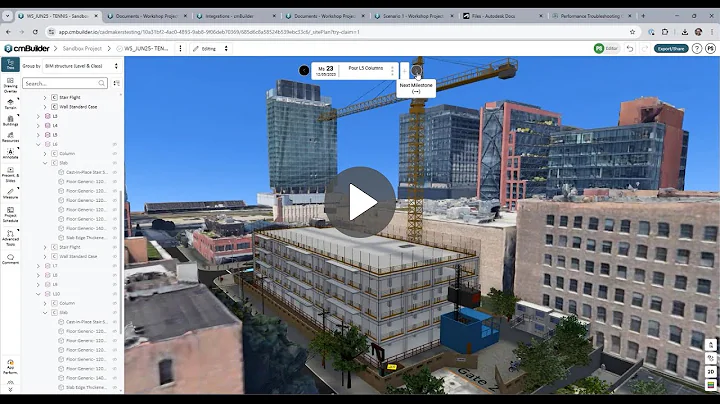Collapse the L6 Slab node
Screen dimensions: 720x404
click(x=45, y=163)
